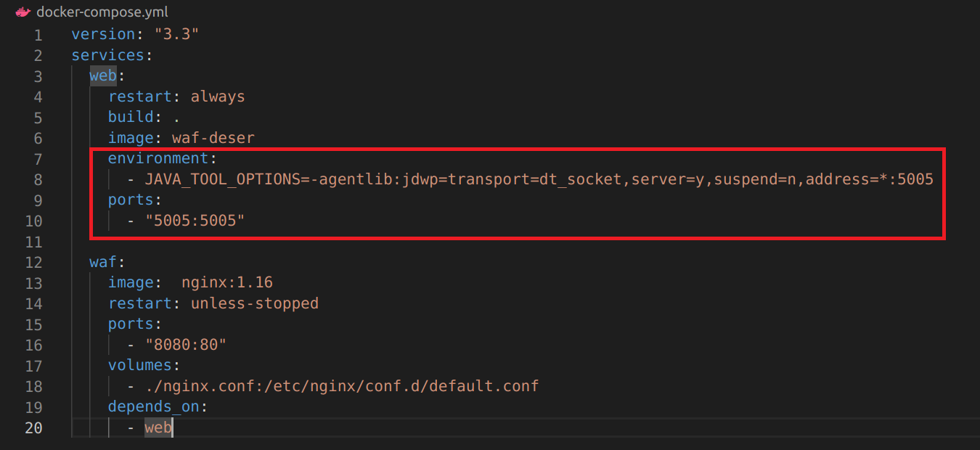
Task: Click the "waf-deser" image name
Action: point(213,138)
